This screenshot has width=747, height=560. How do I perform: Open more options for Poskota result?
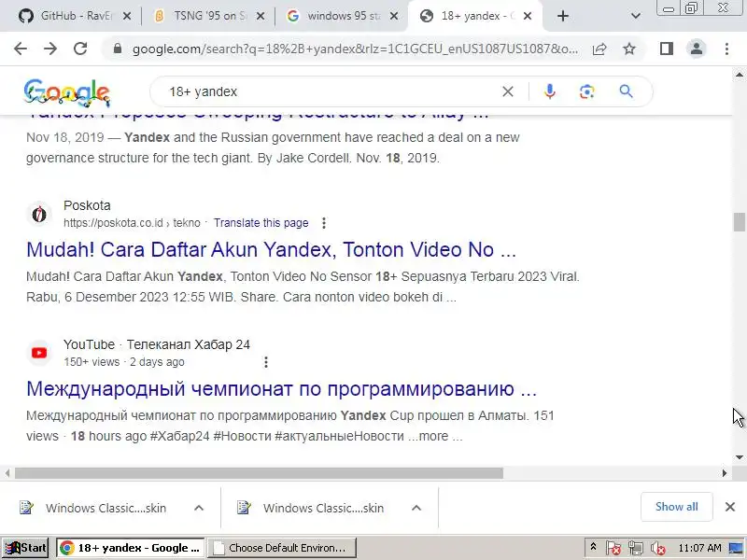[x=324, y=223]
